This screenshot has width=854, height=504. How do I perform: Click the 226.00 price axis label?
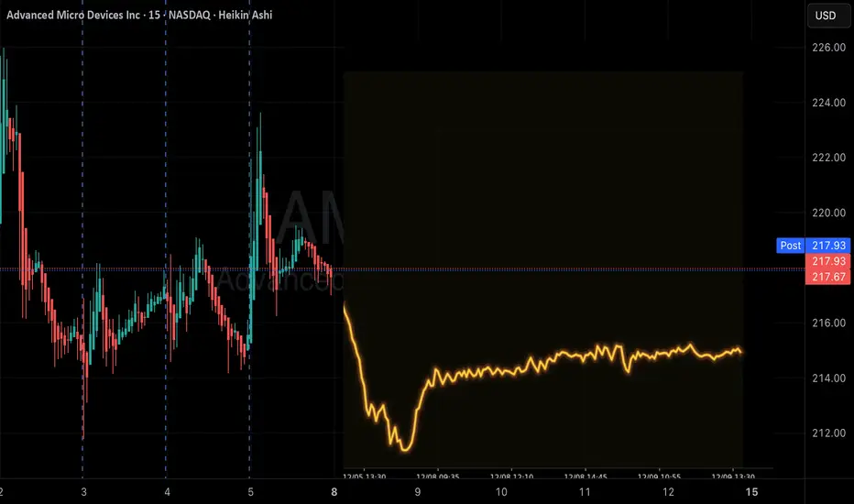point(828,48)
